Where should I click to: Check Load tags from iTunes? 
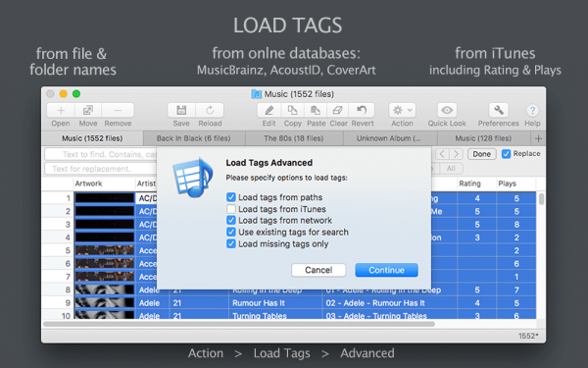pos(231,209)
